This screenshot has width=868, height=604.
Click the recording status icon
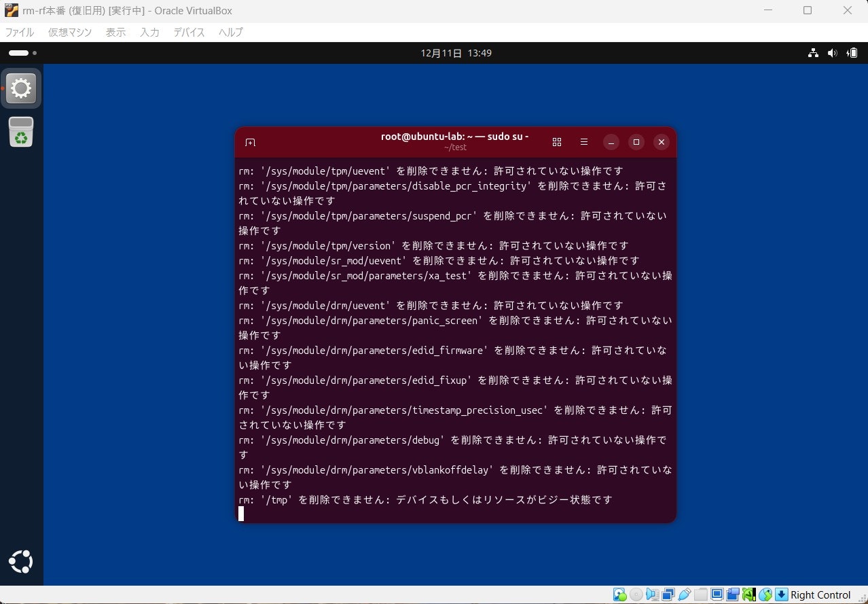tap(733, 594)
